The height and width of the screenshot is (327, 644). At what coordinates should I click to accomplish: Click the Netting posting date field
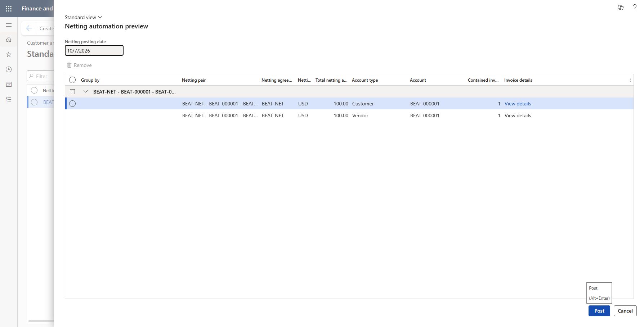tap(94, 50)
